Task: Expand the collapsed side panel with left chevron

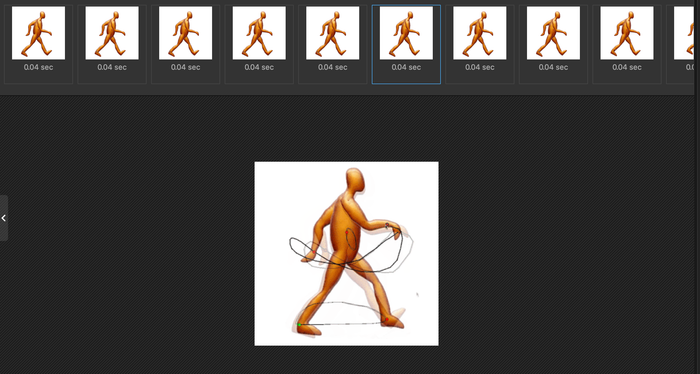Action: tap(4, 218)
